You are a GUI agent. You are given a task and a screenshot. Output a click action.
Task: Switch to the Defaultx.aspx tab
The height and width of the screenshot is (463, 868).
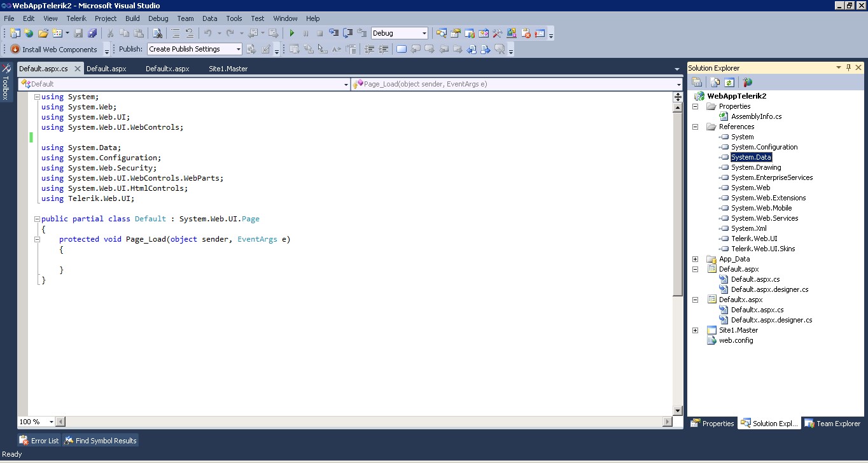pos(167,69)
